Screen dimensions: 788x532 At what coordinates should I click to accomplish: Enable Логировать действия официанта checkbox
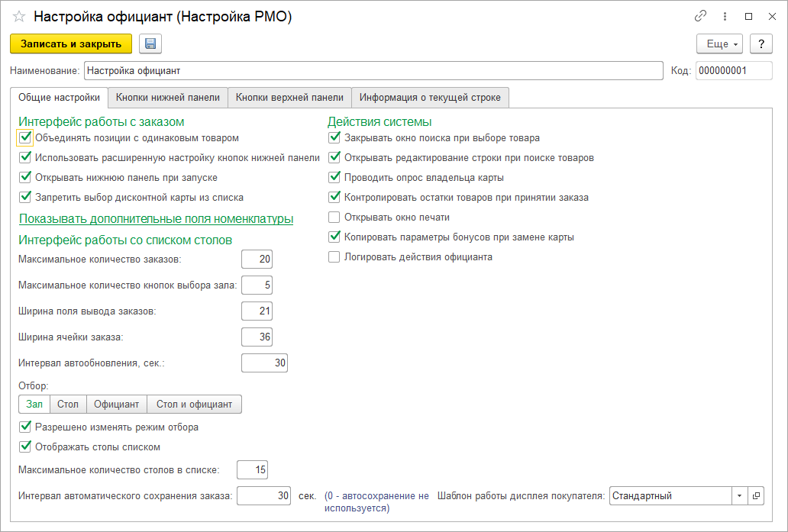[x=334, y=257]
